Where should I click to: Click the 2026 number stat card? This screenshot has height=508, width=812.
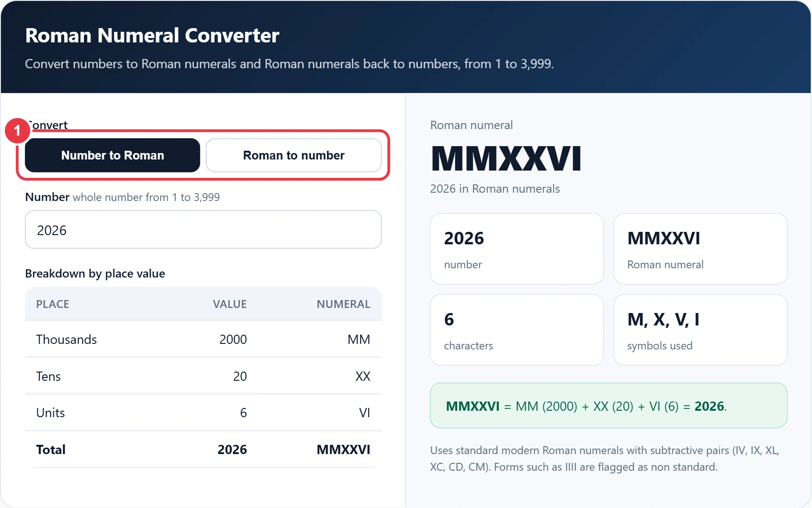coord(517,249)
